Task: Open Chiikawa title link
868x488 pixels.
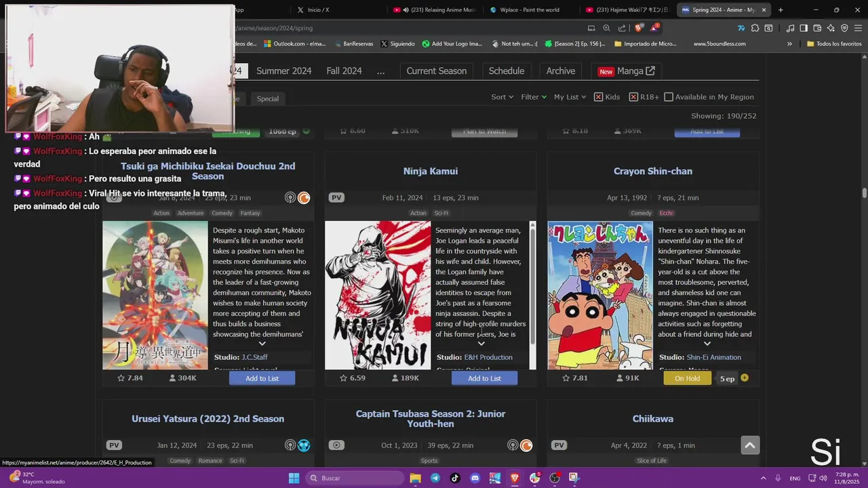Action: [653, 419]
